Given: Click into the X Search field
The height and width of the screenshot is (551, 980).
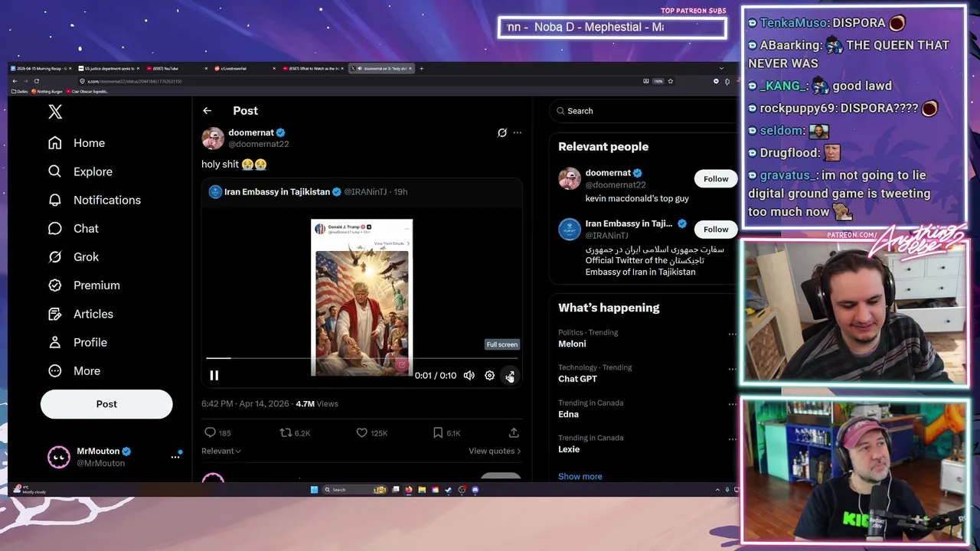Looking at the screenshot, I should (x=642, y=111).
